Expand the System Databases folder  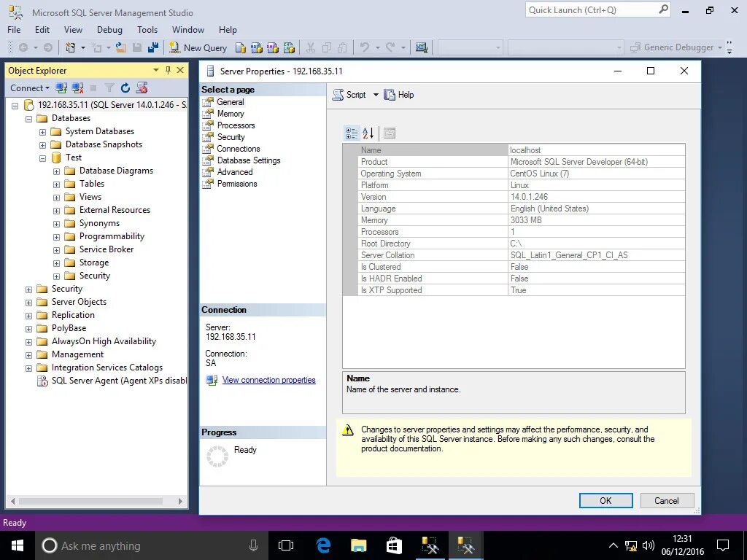(x=43, y=133)
